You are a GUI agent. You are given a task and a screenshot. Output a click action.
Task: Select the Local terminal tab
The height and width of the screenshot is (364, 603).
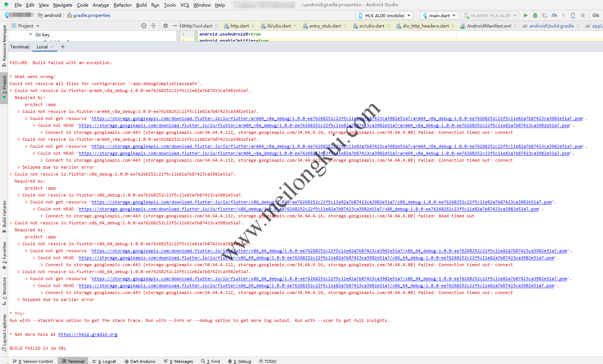tap(42, 47)
